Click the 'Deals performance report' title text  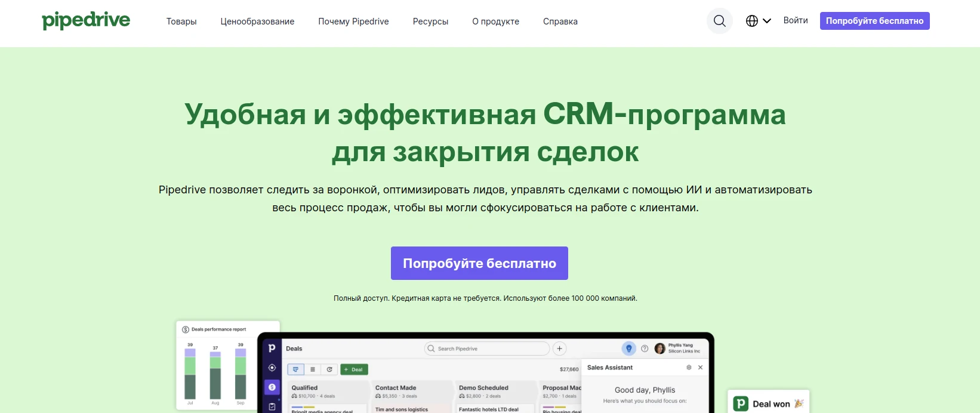point(218,329)
